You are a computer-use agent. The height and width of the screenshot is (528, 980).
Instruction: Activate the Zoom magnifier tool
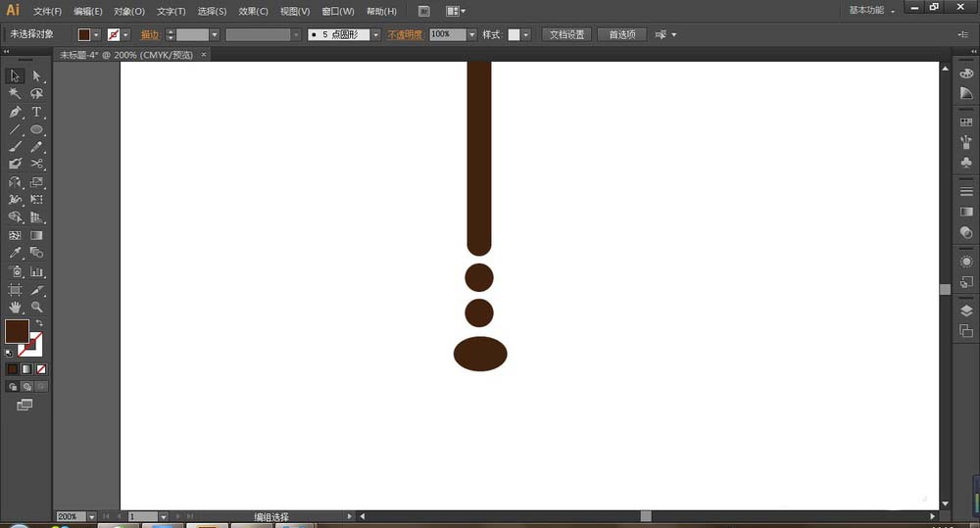click(x=36, y=308)
